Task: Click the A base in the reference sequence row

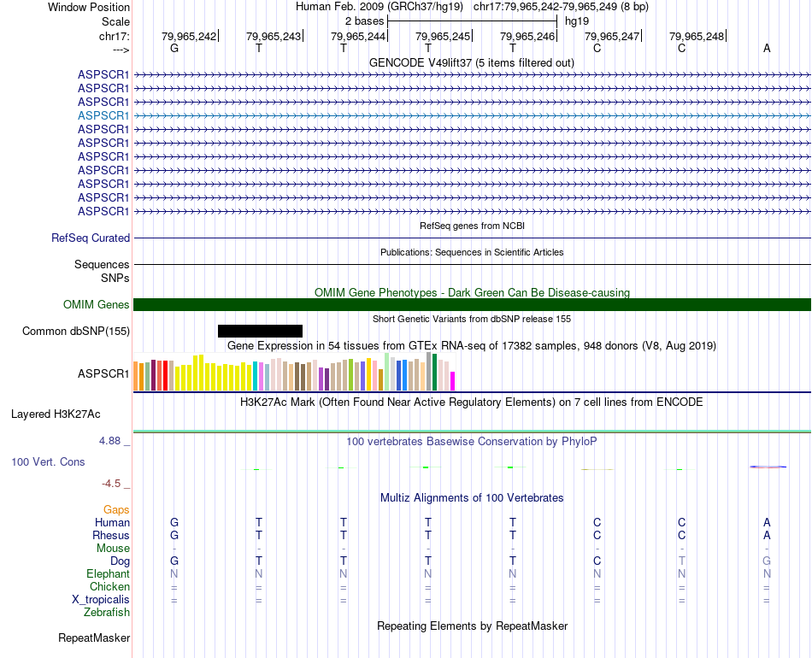Action: [767, 48]
